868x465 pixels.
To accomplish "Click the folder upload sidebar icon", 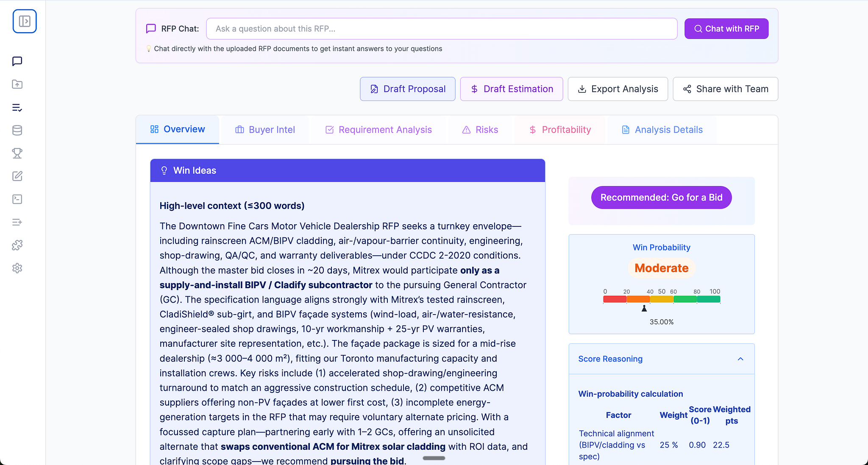I will pos(17,84).
